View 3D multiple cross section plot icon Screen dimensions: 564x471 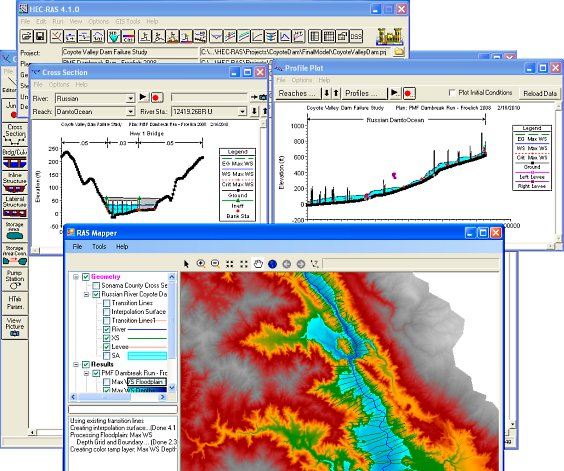click(271, 36)
